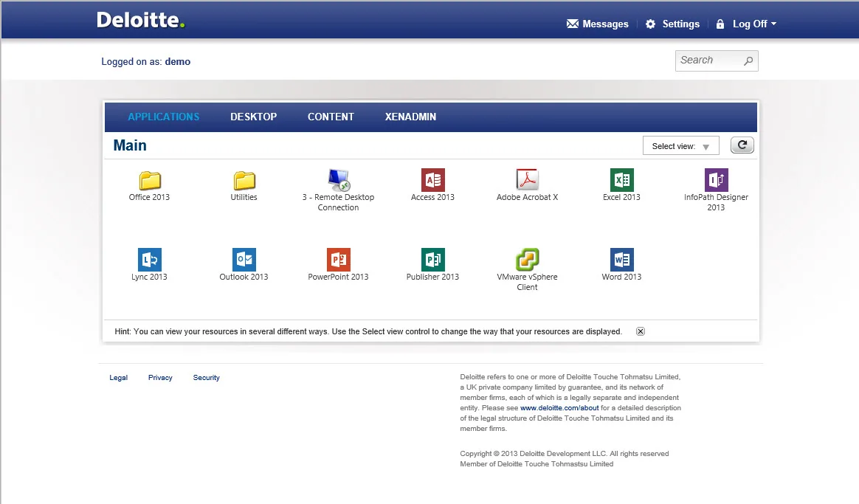Launch the Remote Desktop Connection icon
The height and width of the screenshot is (504, 859).
pos(339,180)
